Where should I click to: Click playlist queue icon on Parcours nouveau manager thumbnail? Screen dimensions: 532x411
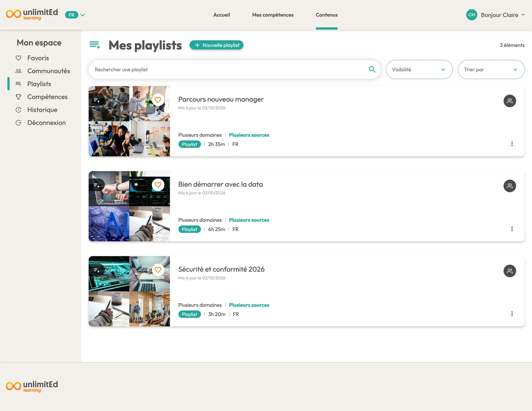96,100
